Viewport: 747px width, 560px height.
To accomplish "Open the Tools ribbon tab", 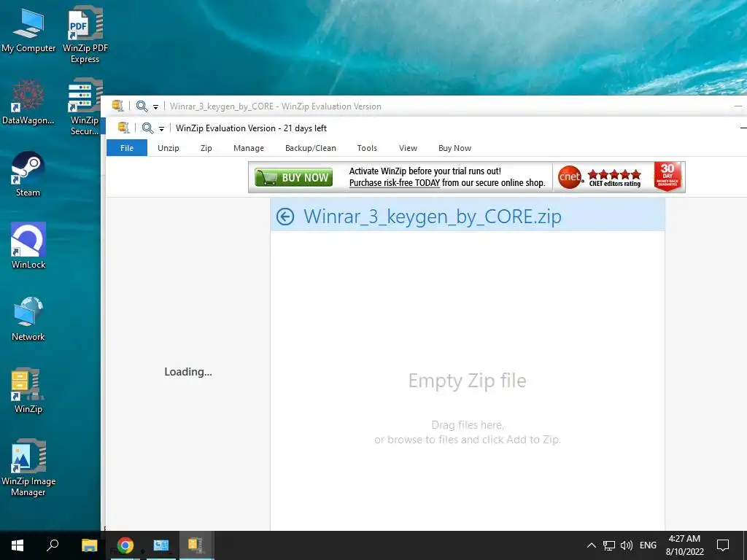I will click(x=367, y=148).
